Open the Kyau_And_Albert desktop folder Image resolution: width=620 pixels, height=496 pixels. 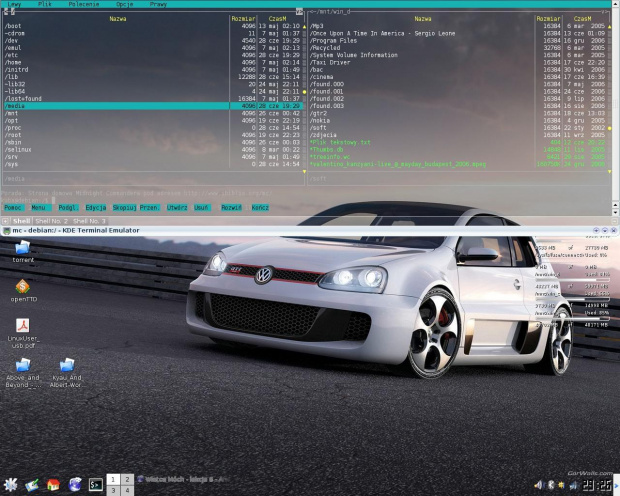66,373
